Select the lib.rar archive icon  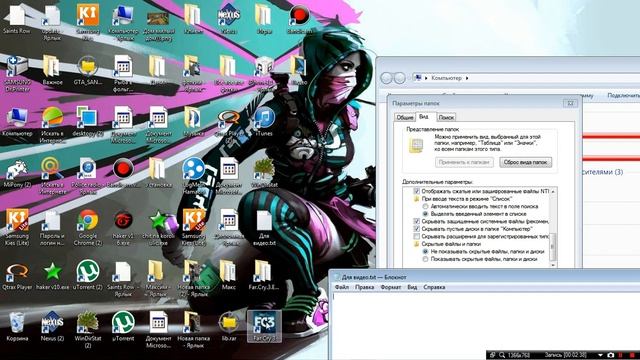(x=229, y=323)
